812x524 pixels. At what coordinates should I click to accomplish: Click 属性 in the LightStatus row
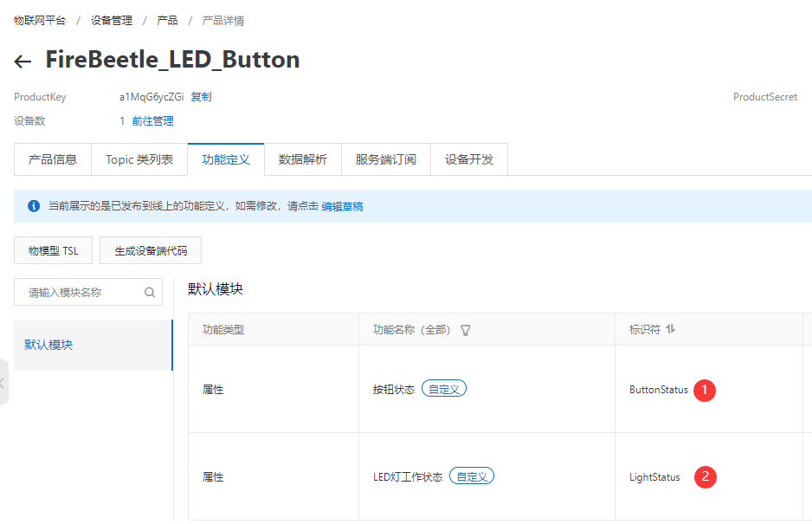pos(213,477)
